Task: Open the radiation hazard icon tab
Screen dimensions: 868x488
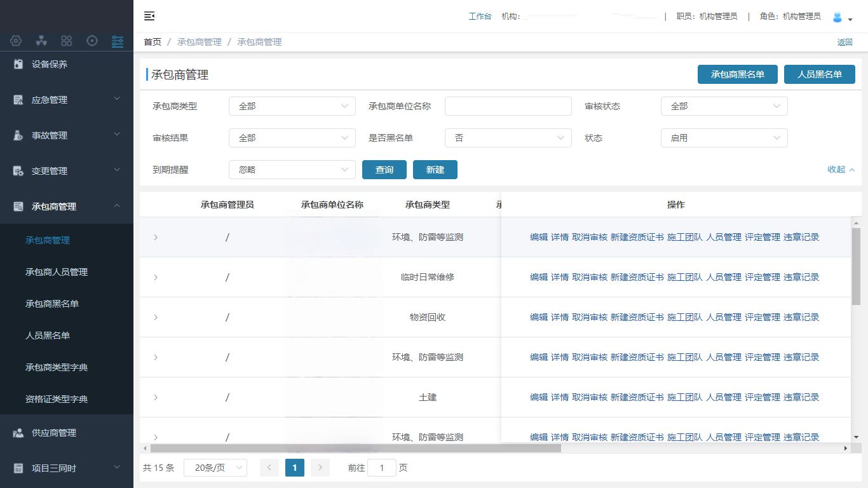Action: [41, 41]
